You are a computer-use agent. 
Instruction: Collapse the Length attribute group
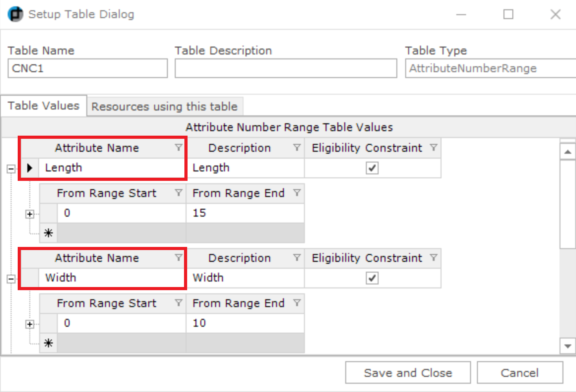[x=11, y=168]
